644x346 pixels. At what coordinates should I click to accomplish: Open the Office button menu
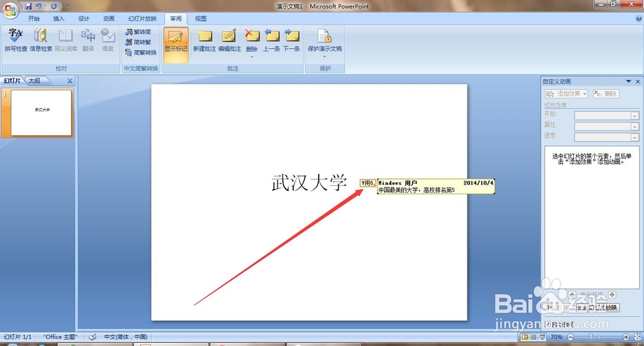[x=10, y=10]
